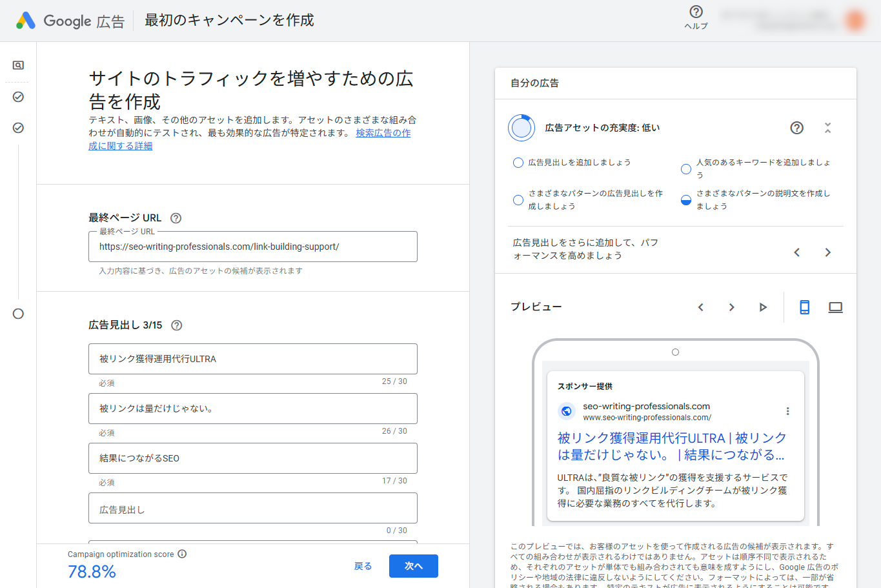The width and height of the screenshot is (881, 588).
Task: Show the next recommendation with the right chevron
Action: [828, 252]
